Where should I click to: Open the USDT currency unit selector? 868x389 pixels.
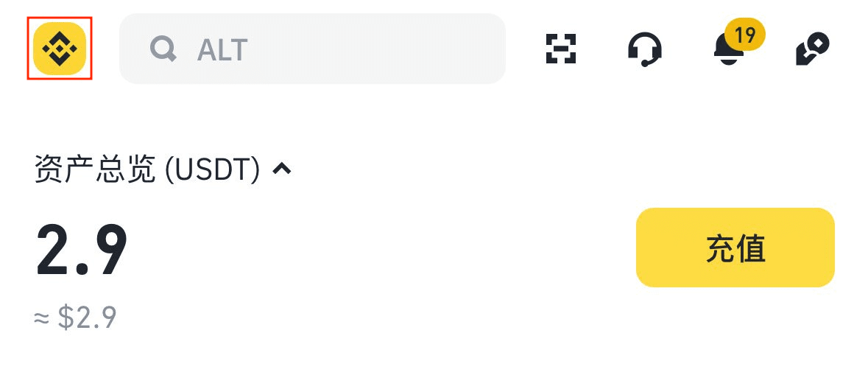click(x=213, y=169)
